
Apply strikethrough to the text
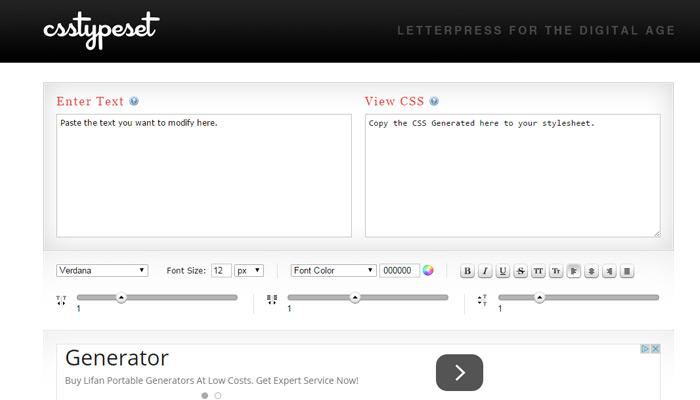(x=521, y=271)
